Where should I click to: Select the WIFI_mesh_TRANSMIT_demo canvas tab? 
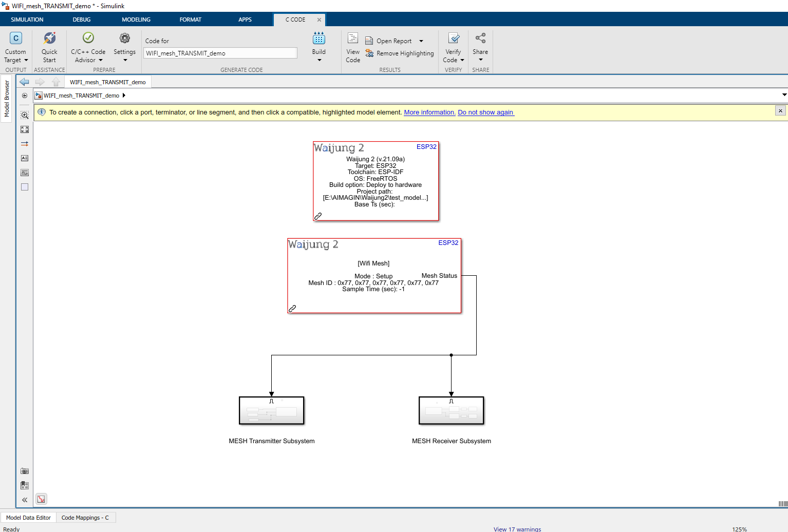pyautogui.click(x=108, y=82)
